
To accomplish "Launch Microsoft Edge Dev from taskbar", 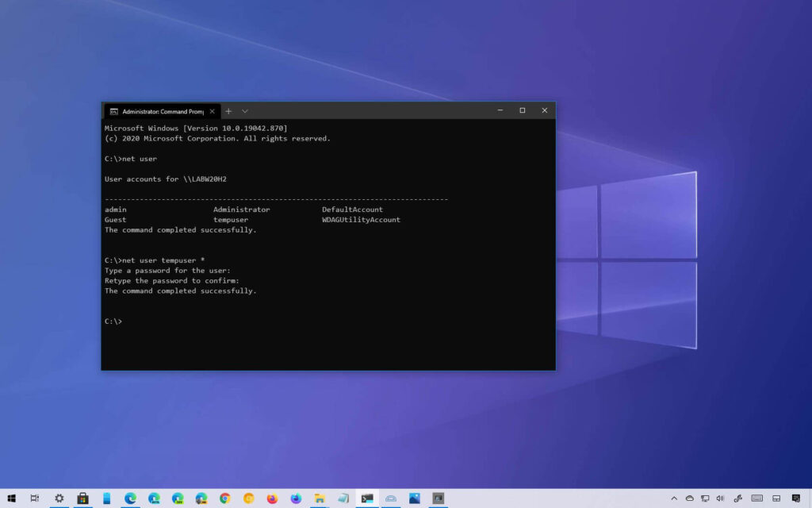I will point(178,498).
